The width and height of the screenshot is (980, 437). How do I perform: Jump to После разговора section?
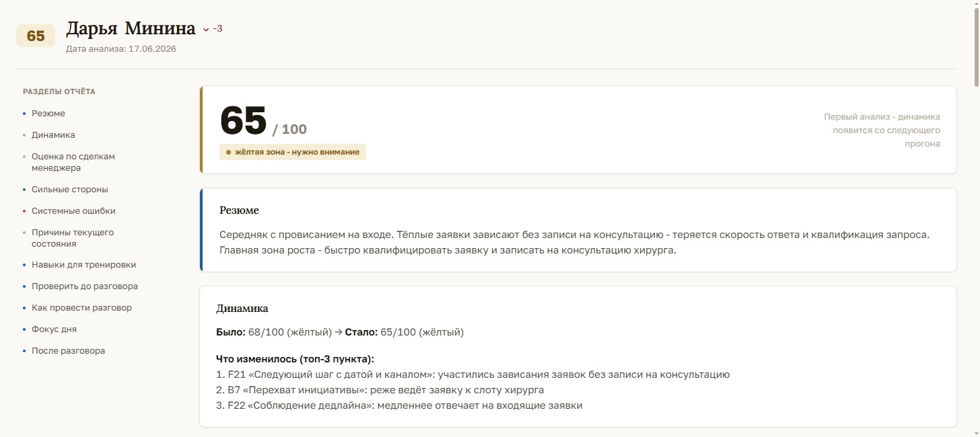68,351
